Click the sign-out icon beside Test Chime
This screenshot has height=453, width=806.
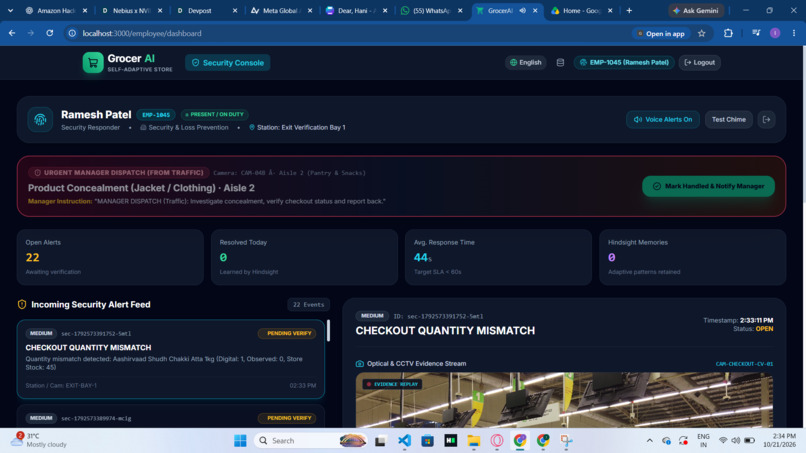tap(766, 119)
